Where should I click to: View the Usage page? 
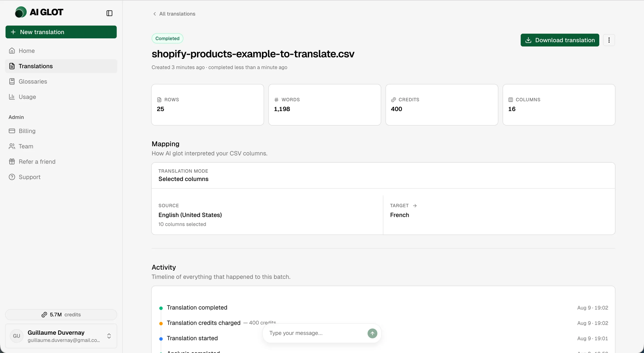pos(61,97)
